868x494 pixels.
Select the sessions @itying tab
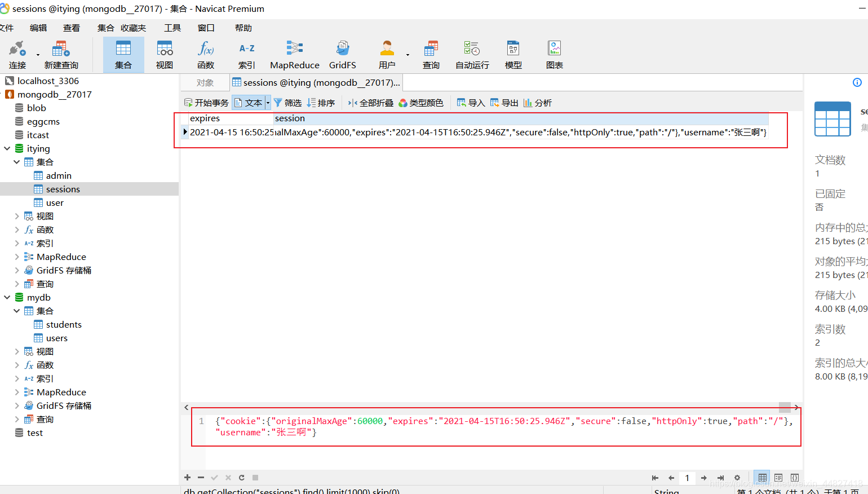316,83
